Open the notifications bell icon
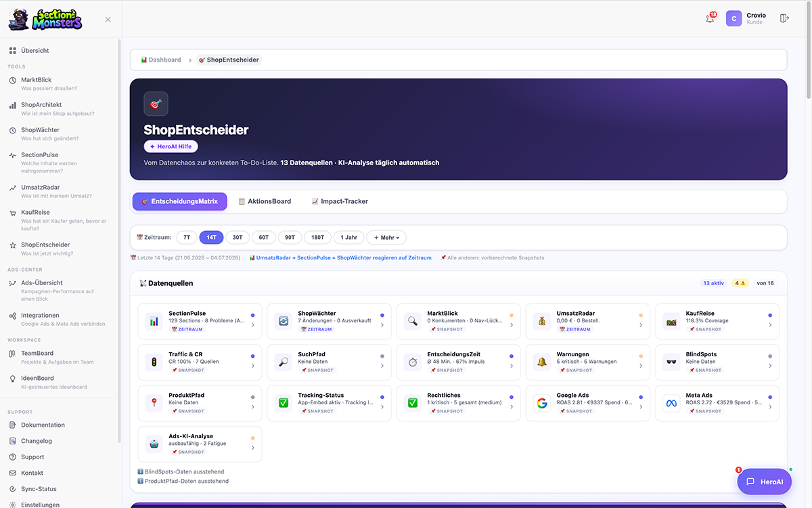 click(x=710, y=18)
